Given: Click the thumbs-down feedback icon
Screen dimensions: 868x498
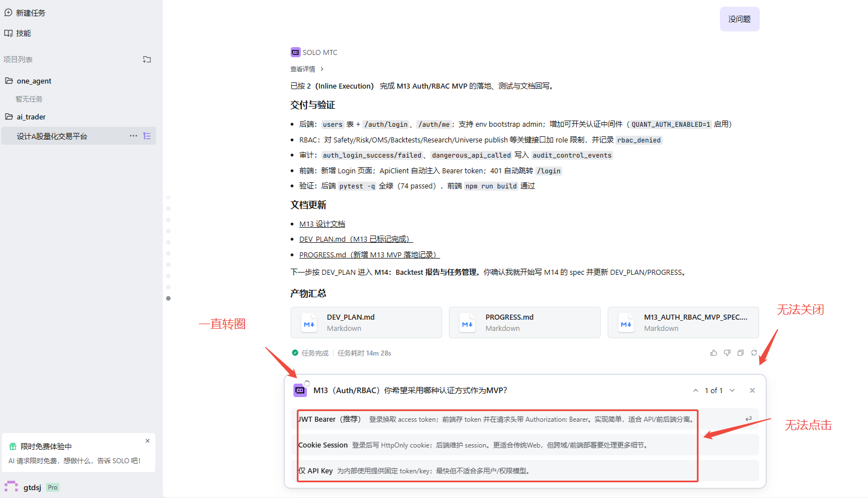Looking at the screenshot, I should click(x=727, y=353).
